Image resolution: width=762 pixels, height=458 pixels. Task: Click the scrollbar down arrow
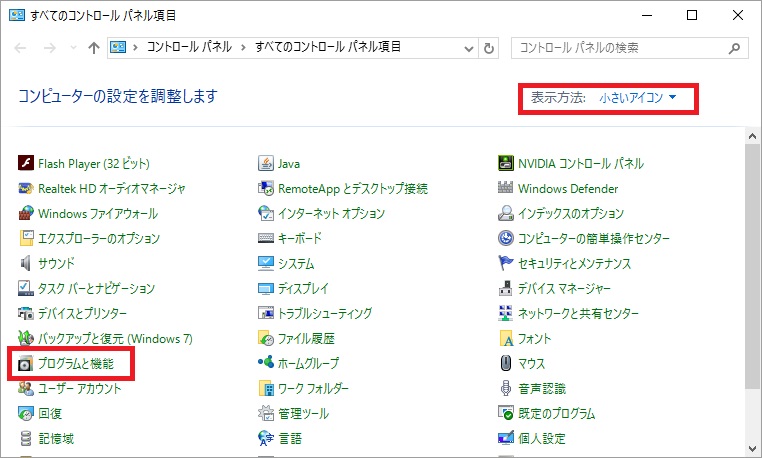point(753,448)
